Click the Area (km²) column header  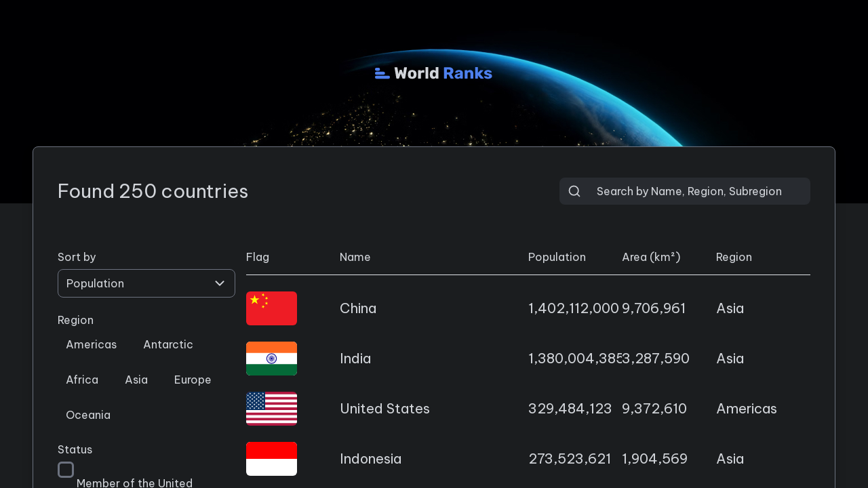point(651,257)
